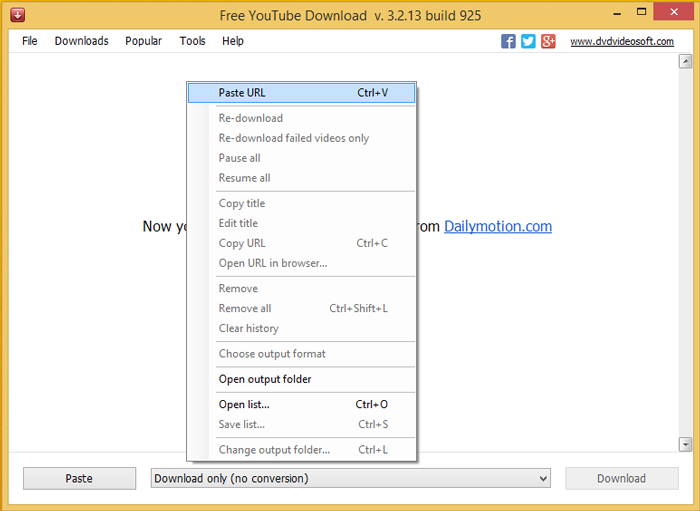The height and width of the screenshot is (511, 700).
Task: Close the Free YouTube Download window
Action: pos(674,12)
